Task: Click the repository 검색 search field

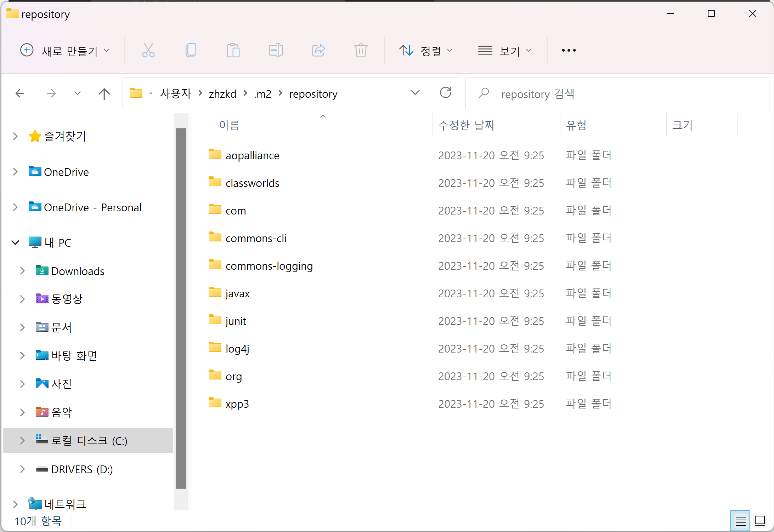Action: pyautogui.click(x=617, y=93)
